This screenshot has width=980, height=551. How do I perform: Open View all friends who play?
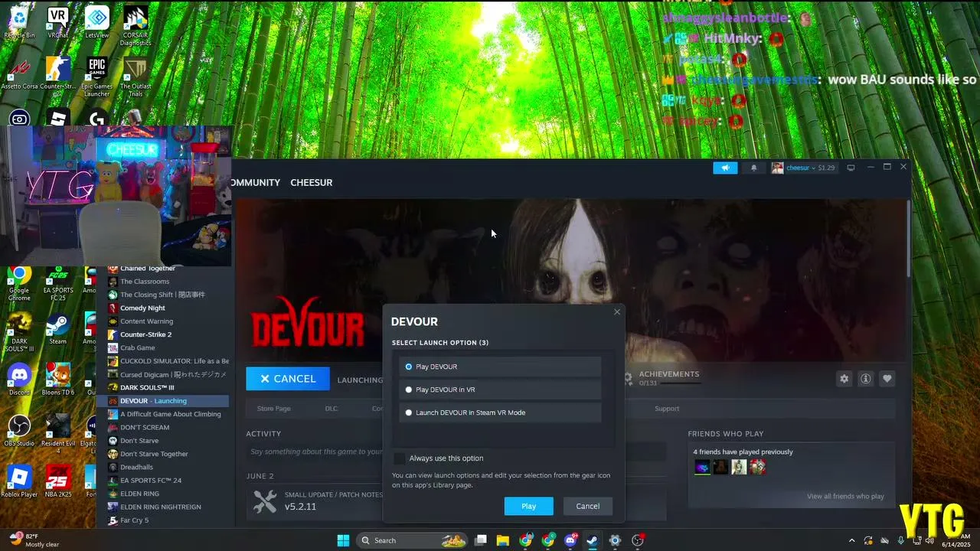coord(845,497)
